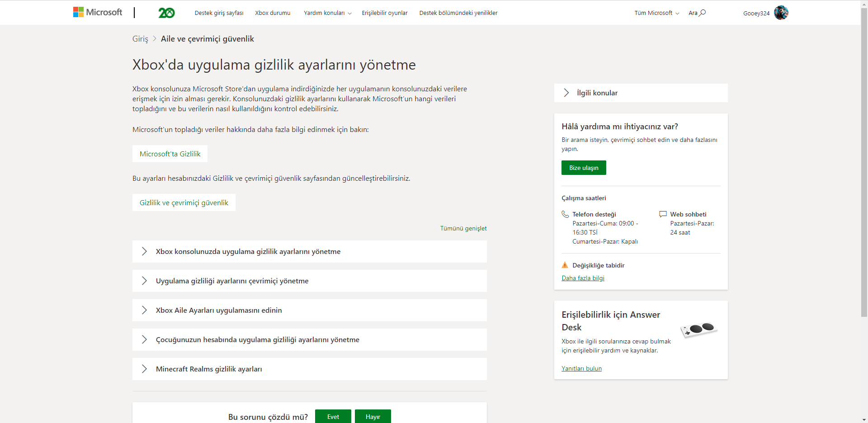Viewport: 868px width, 423px height.
Task: Expand 'Çocuğunuzun hesabında uygulama gizliliği ayarlarını yönetme'
Action: (310, 339)
